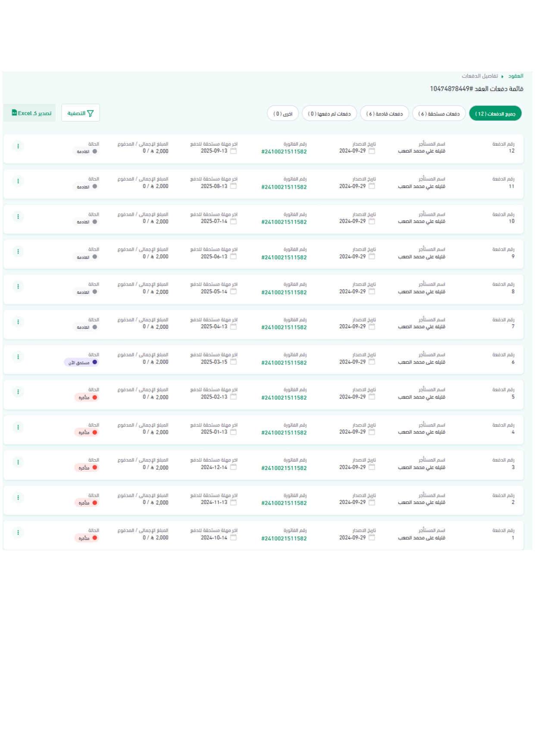Open the three-dot menu for payment 12
The width and height of the screenshot is (535, 756).
(18, 146)
